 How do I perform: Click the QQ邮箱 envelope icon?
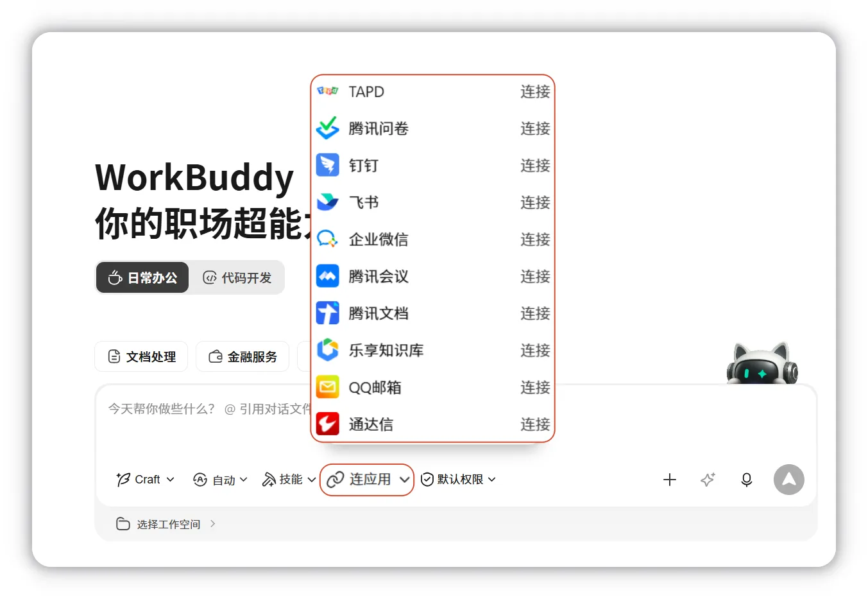coord(327,387)
